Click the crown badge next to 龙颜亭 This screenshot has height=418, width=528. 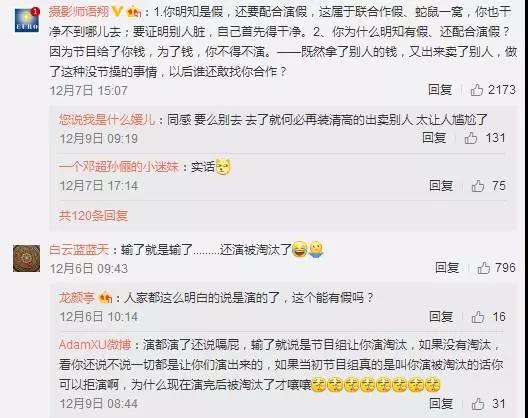(105, 298)
